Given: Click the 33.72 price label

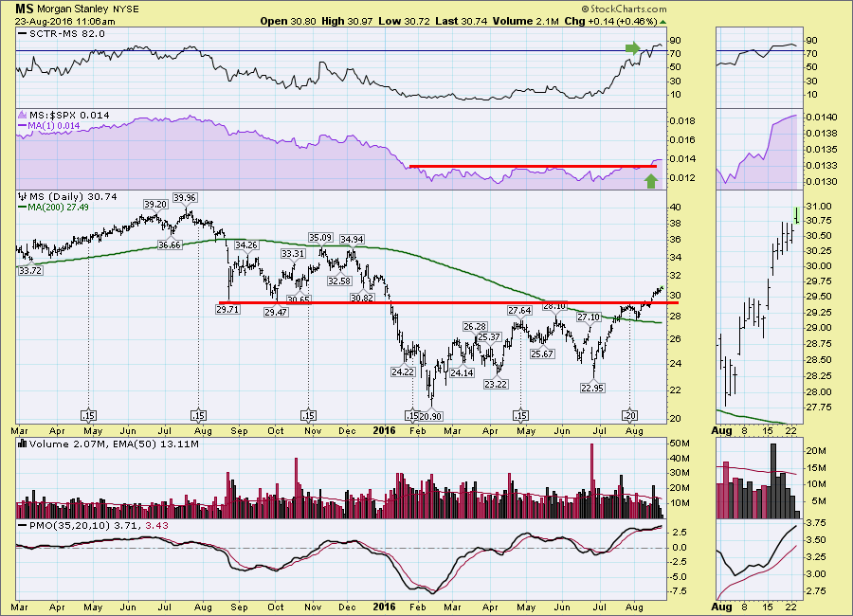Looking at the screenshot, I should coord(30,270).
